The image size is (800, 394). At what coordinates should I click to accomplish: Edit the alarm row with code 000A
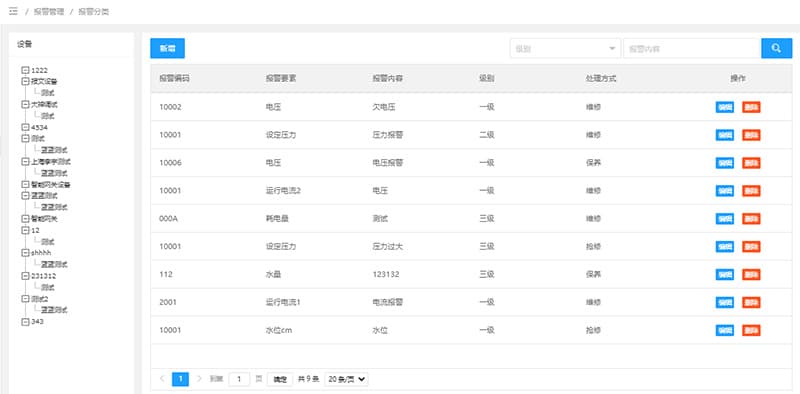coord(724,219)
